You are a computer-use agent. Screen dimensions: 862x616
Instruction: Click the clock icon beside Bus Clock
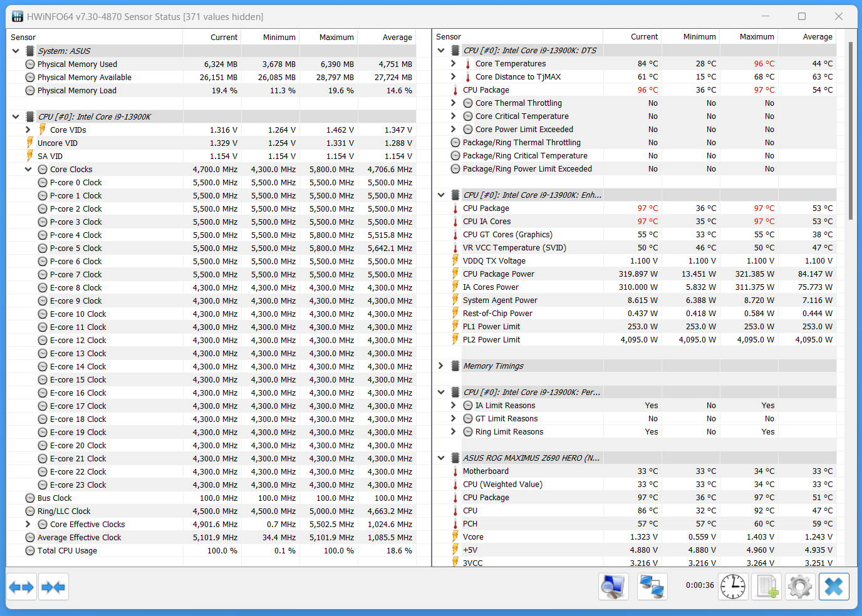pyautogui.click(x=29, y=498)
